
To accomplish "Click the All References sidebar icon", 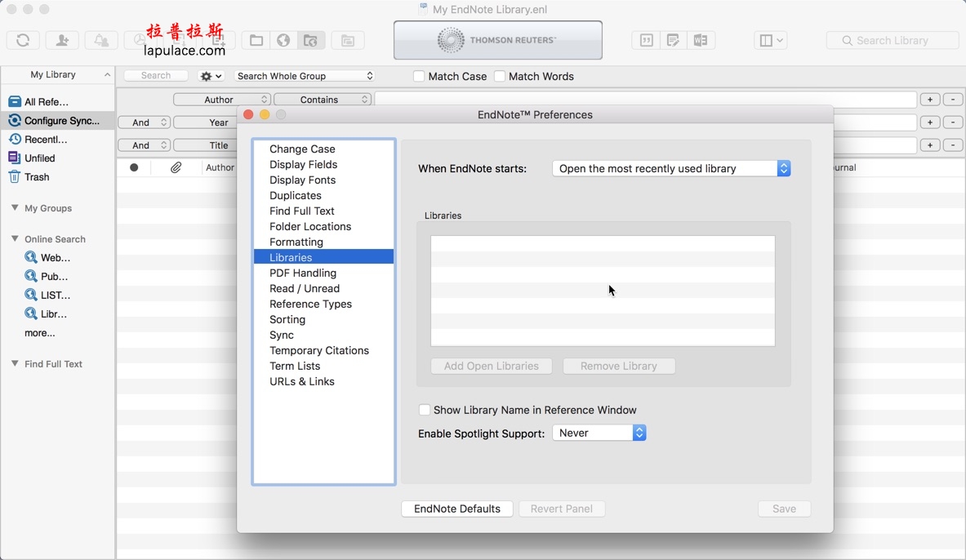I will 14,102.
